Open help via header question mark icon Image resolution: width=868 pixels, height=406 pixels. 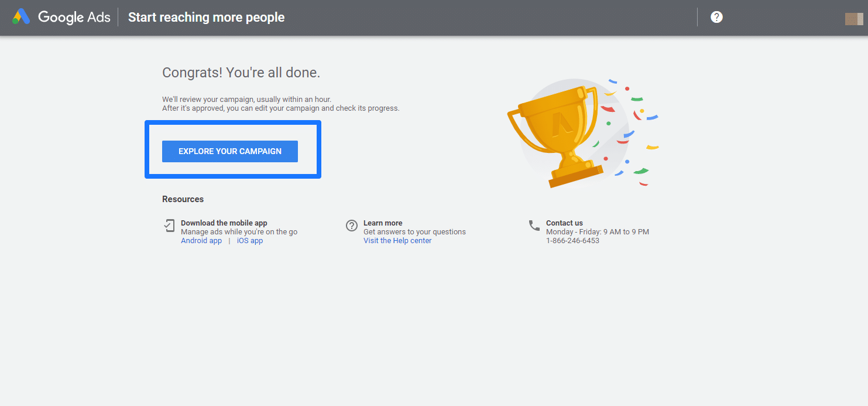716,17
